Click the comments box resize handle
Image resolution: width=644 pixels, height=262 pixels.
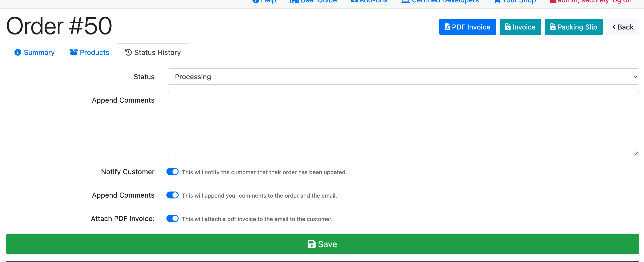(x=636, y=153)
